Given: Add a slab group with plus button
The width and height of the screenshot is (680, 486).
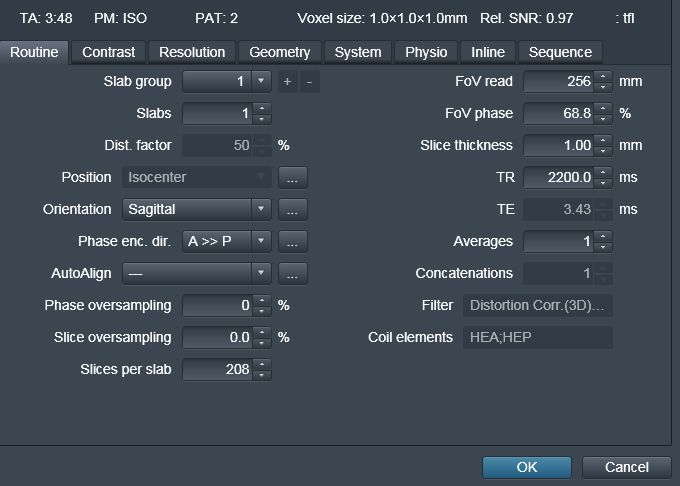Looking at the screenshot, I should pyautogui.click(x=288, y=82).
